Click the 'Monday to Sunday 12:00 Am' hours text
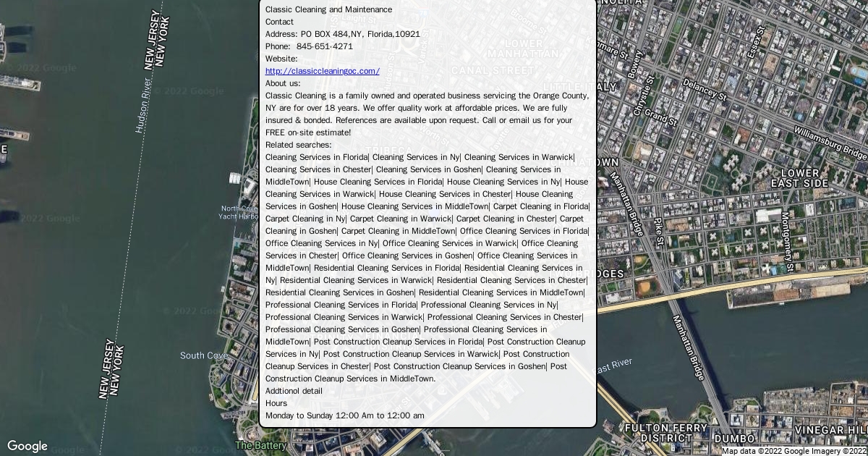The height and width of the screenshot is (456, 868). point(345,415)
